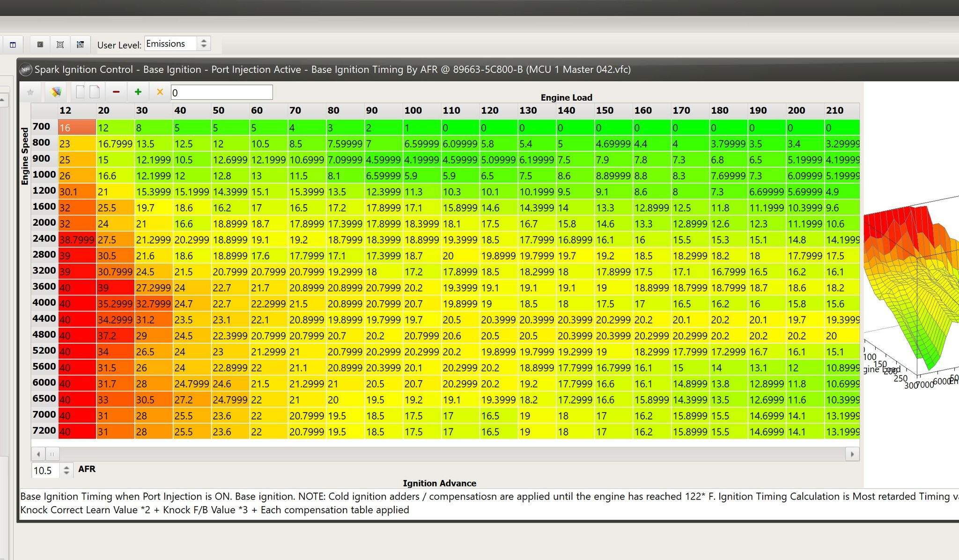959x560 pixels.
Task: Click the blue split-panel layout icon
Action: [13, 45]
